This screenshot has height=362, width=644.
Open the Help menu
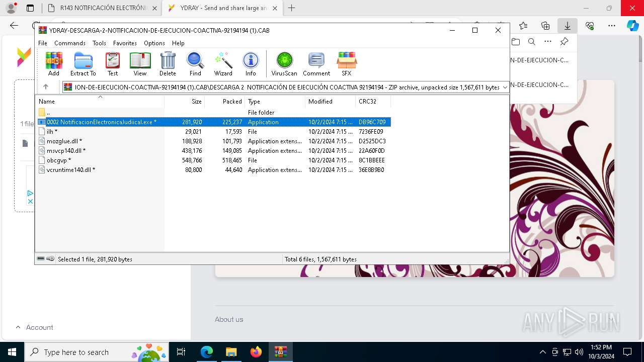tap(178, 43)
